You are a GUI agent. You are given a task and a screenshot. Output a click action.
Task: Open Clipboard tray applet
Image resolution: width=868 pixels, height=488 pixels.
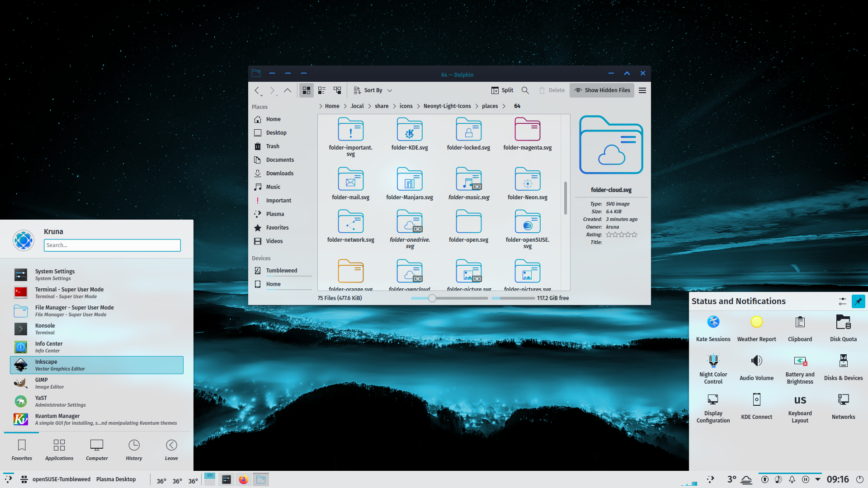(800, 328)
